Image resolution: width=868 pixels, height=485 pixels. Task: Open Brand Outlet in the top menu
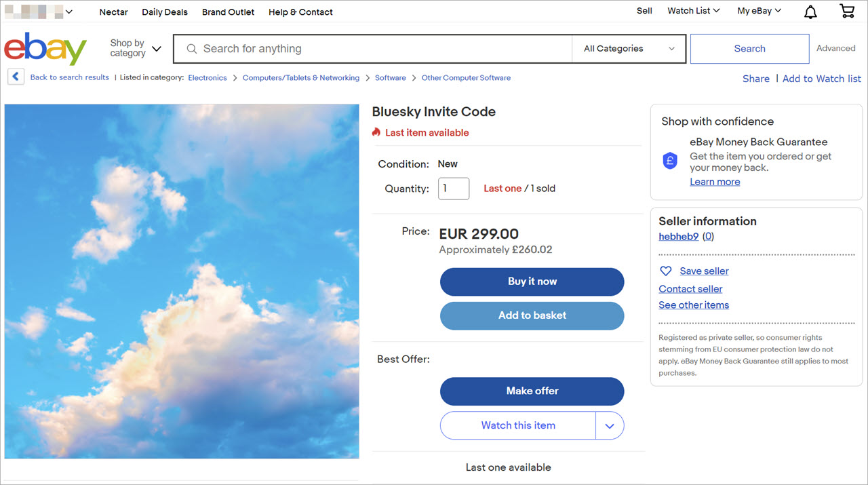[x=229, y=12]
